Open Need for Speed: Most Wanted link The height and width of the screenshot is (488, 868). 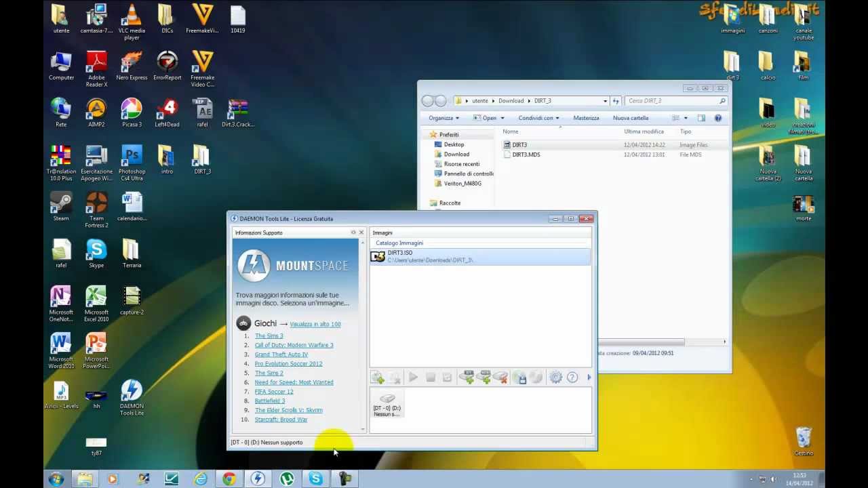(x=294, y=382)
